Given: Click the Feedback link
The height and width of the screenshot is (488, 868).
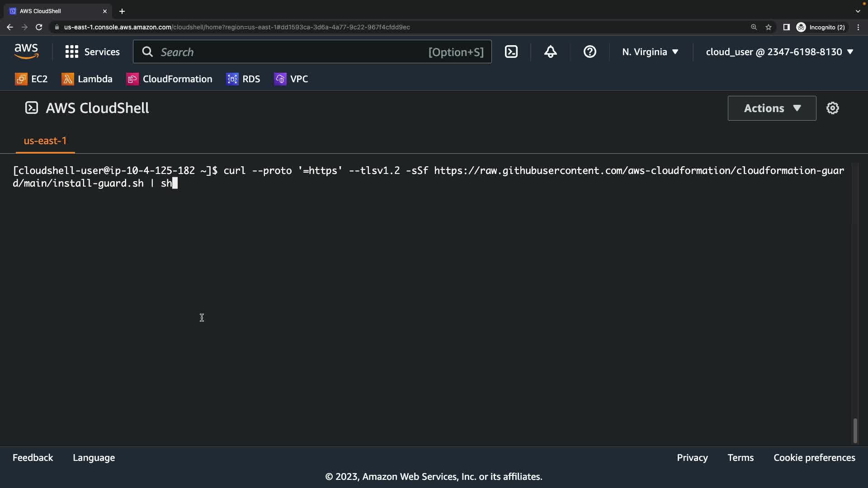Looking at the screenshot, I should click(x=33, y=458).
